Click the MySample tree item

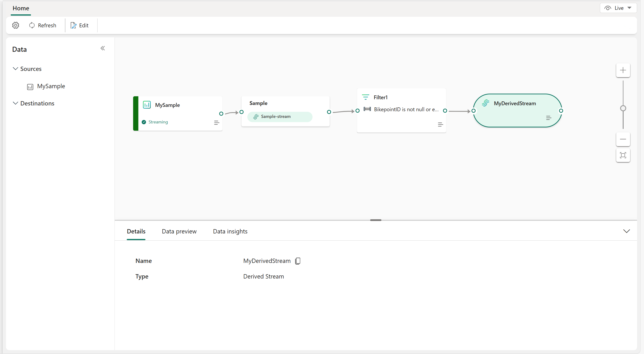[x=51, y=86]
